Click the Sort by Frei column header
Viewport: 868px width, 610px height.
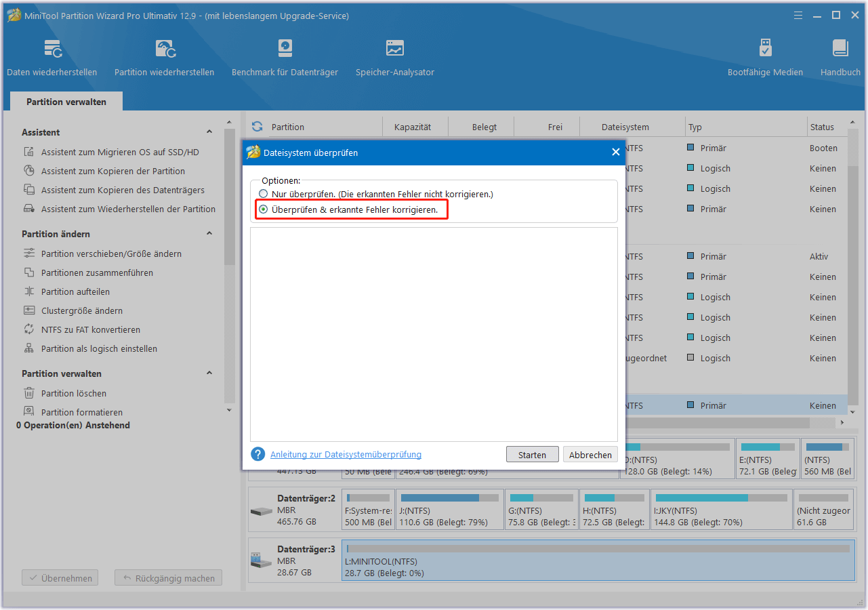[x=547, y=127]
